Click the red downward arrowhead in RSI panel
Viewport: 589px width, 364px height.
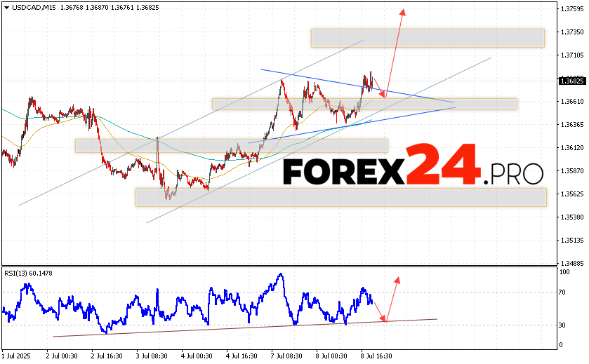click(383, 319)
